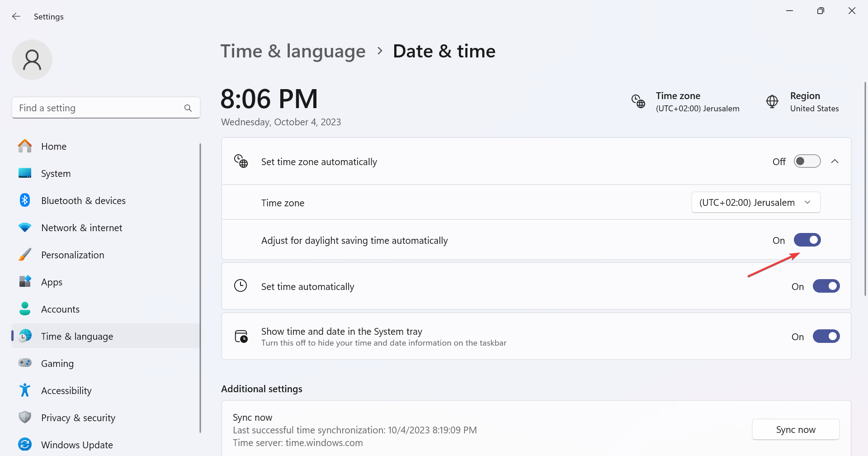Disable Set time automatically switch
Image resolution: width=868 pixels, height=456 pixels.
pos(826,286)
